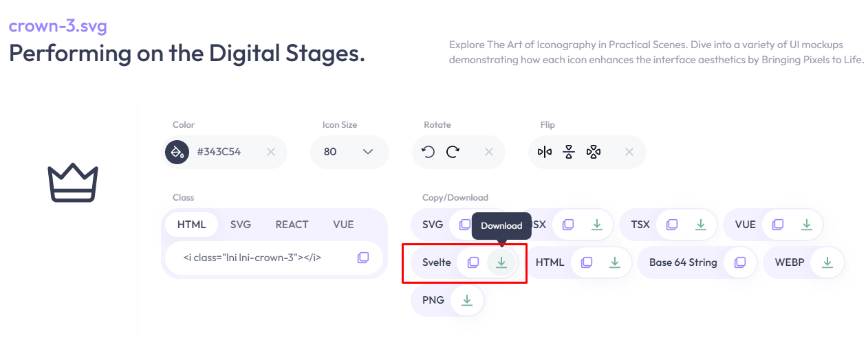Reset the rotate setting
Viewport: 868px width, 338px height.
[x=489, y=152]
